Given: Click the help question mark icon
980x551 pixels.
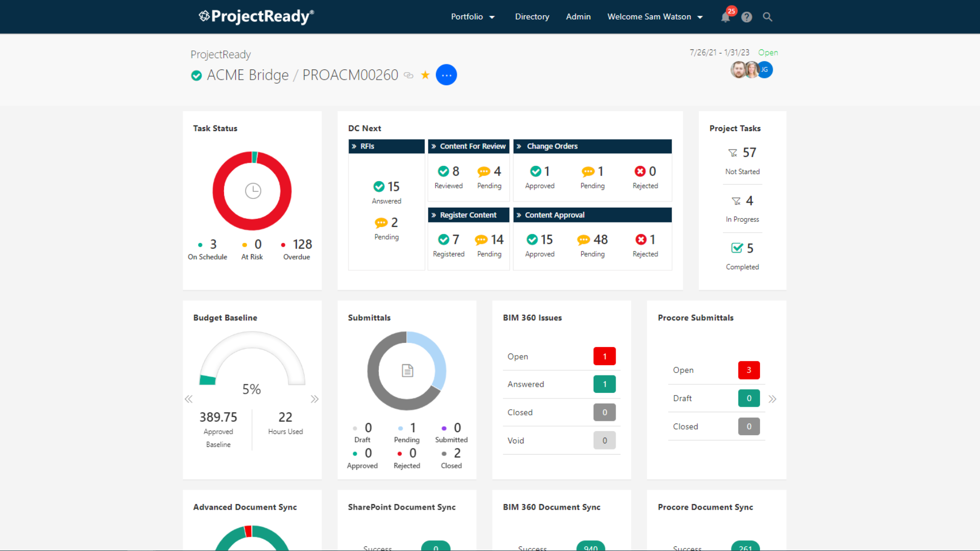Looking at the screenshot, I should click(747, 17).
